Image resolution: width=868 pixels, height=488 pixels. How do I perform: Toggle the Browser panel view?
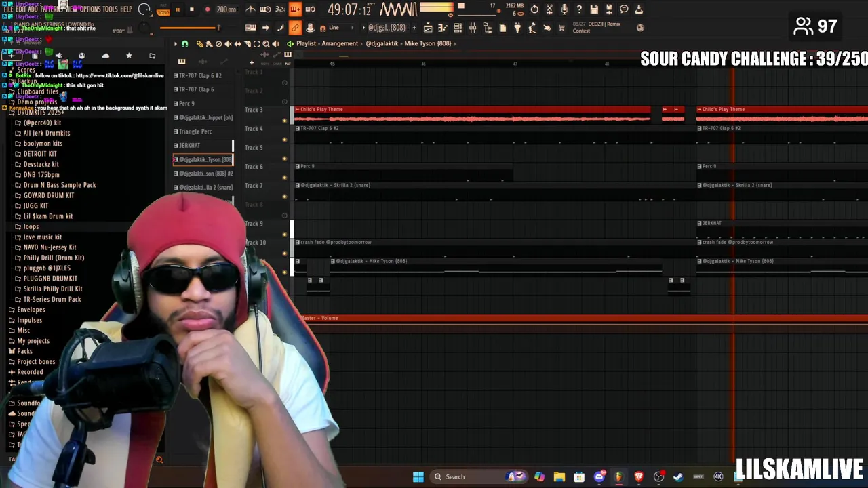(488, 28)
